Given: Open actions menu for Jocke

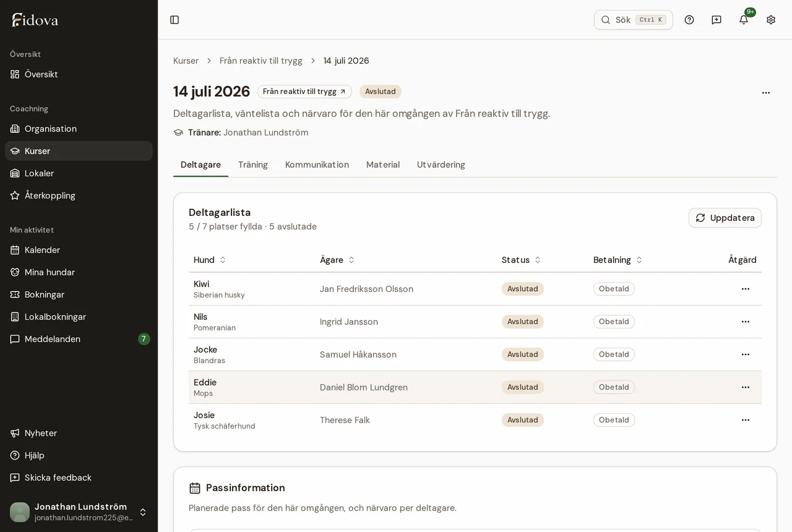Looking at the screenshot, I should tap(746, 354).
